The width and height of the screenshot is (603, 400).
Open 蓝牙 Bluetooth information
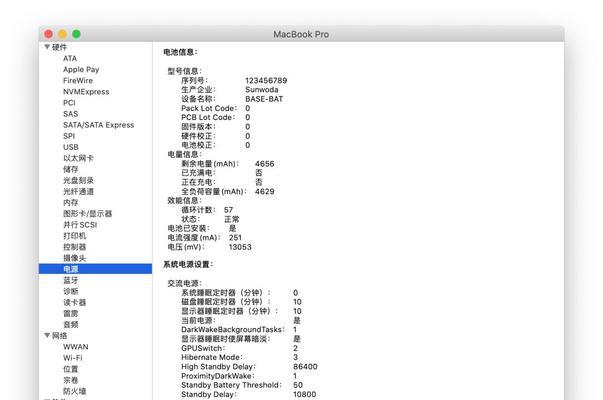pos(71,280)
